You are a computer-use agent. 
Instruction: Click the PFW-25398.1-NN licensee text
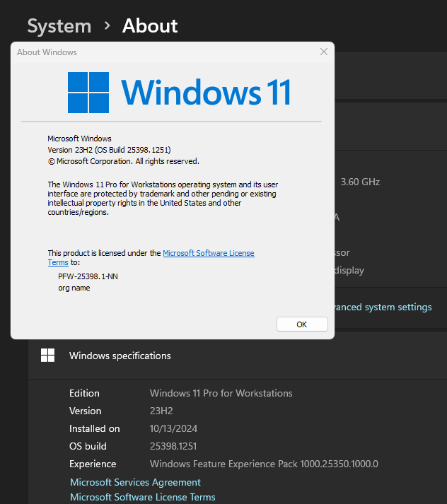88,276
